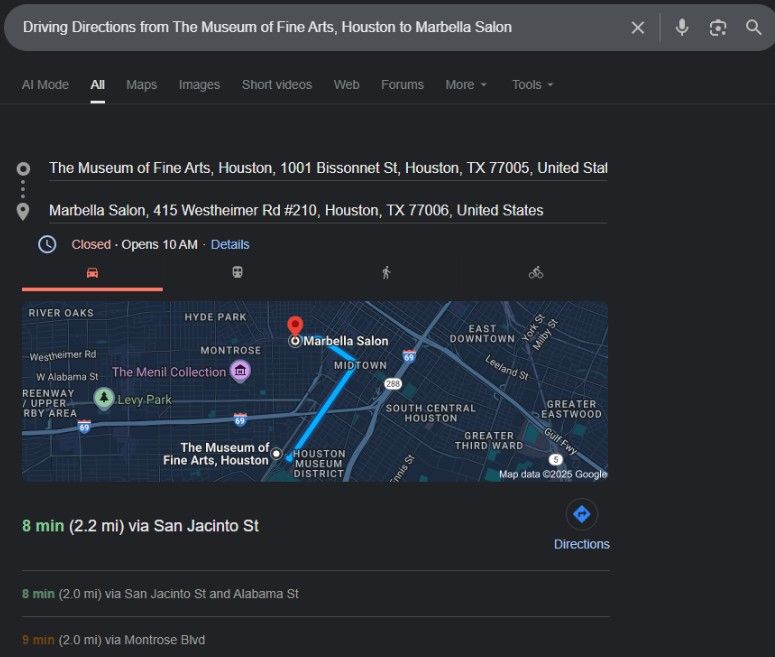Image resolution: width=775 pixels, height=657 pixels.
Task: Click the Menil Collection label on map
Action: 169,372
